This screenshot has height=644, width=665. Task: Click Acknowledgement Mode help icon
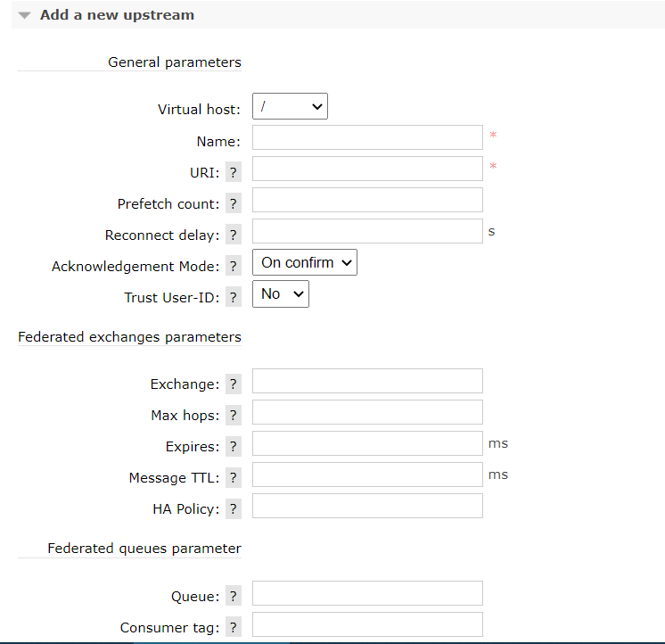point(234,267)
